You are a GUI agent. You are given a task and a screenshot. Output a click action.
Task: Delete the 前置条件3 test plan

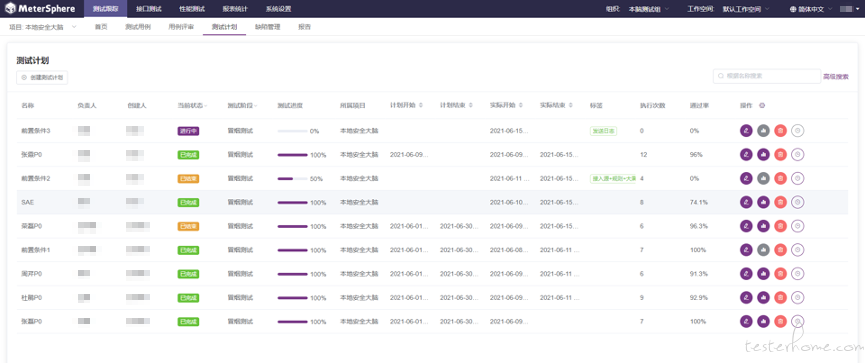780,131
